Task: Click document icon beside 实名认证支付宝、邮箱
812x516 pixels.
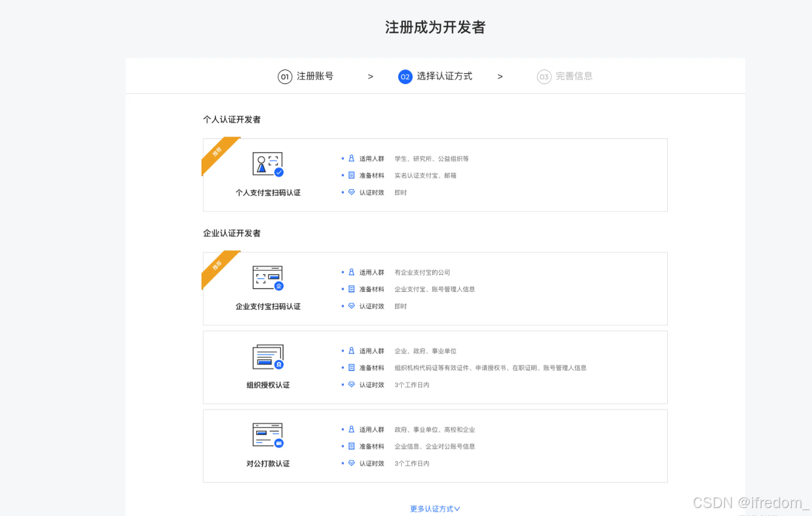Action: pyautogui.click(x=351, y=175)
